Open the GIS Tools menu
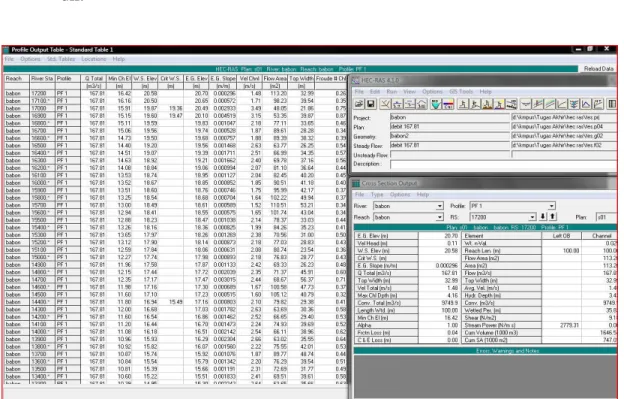624x399 pixels. [x=461, y=91]
